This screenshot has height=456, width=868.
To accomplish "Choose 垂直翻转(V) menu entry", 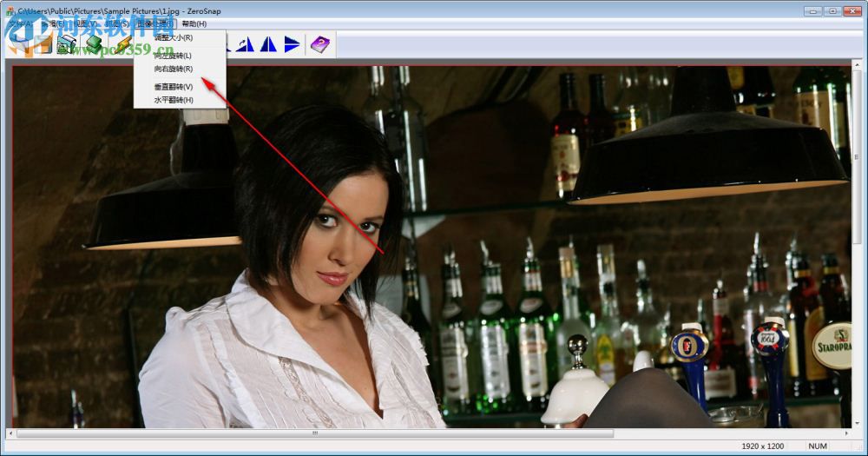I will [180, 87].
